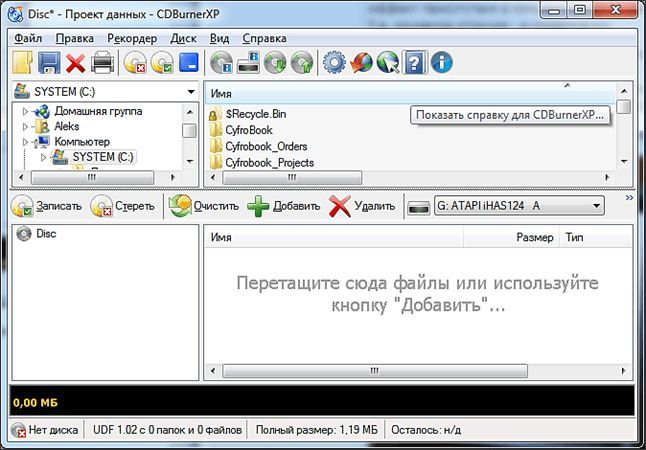Click the blue square icon in top toolbar
Screen dimensions: 646x450
[x=189, y=63]
